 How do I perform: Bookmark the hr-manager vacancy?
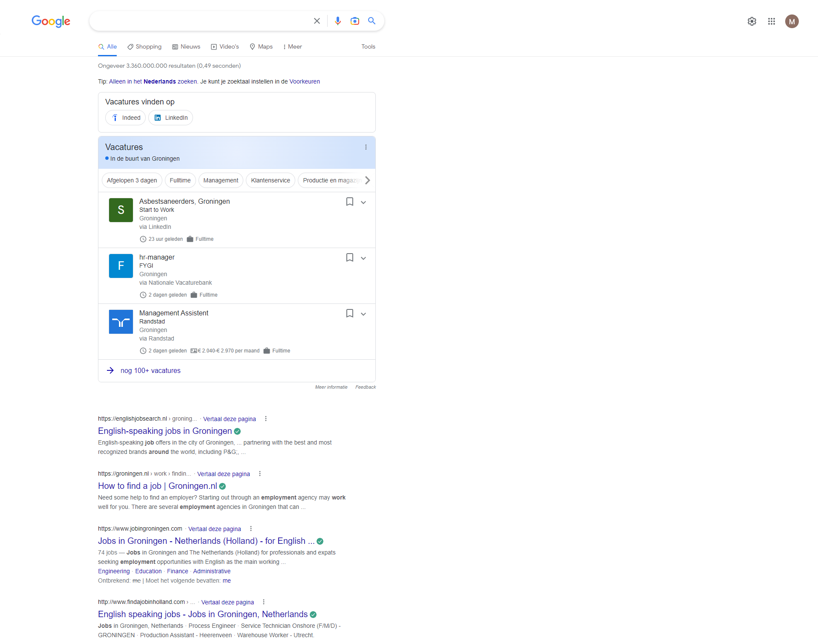pos(349,257)
